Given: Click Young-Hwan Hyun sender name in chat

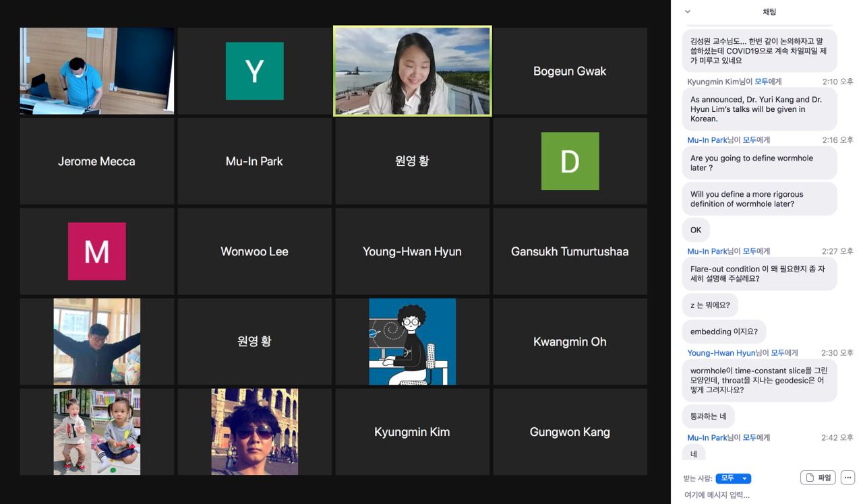Looking at the screenshot, I should (x=721, y=353).
